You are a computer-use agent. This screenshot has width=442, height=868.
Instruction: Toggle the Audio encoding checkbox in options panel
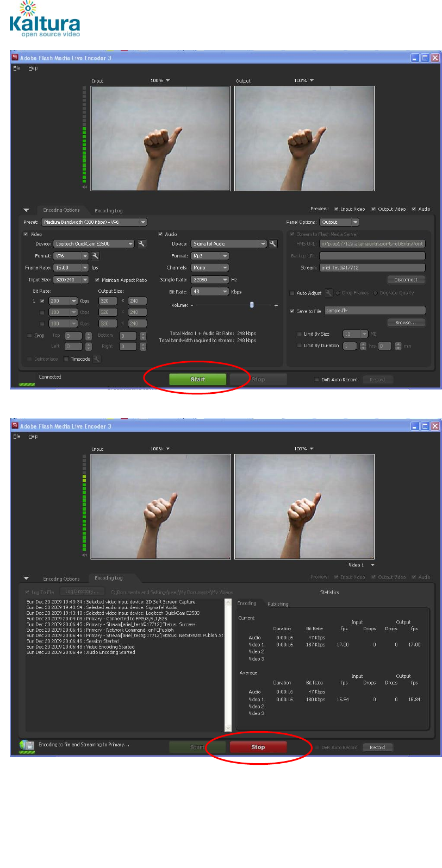click(160, 234)
